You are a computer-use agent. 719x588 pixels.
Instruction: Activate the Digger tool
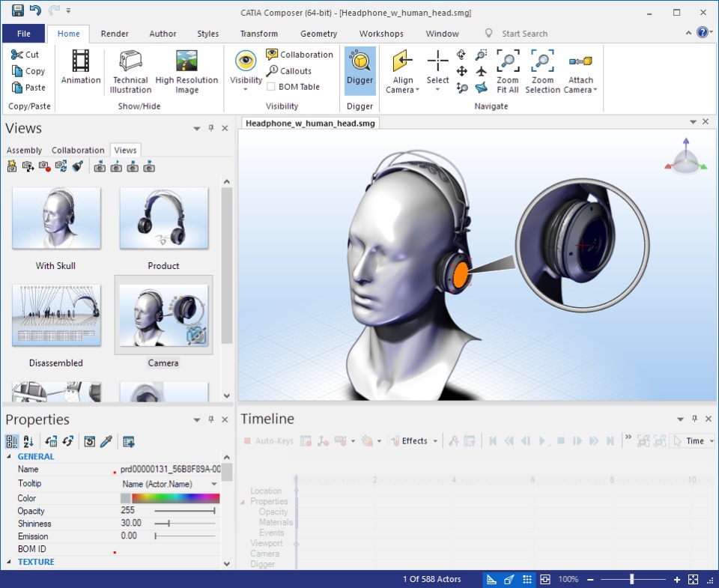coord(359,70)
